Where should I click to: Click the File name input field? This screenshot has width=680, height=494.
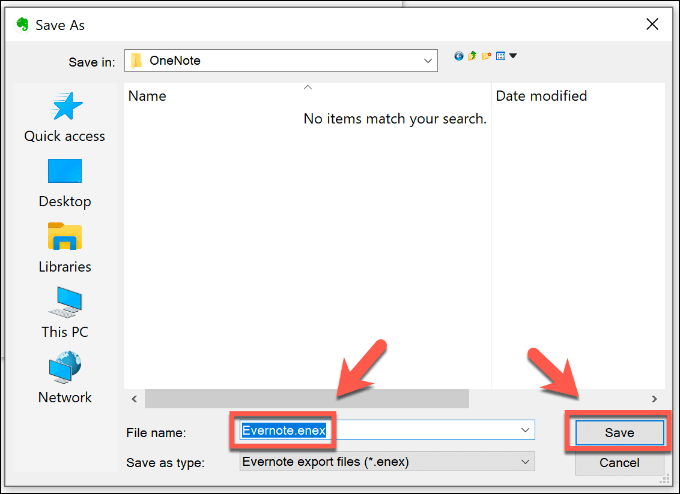(387, 430)
